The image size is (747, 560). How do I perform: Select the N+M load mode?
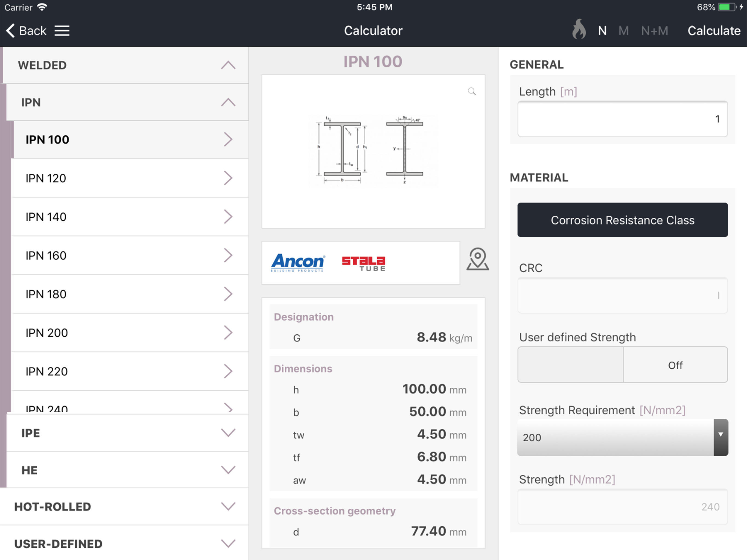pos(655,31)
